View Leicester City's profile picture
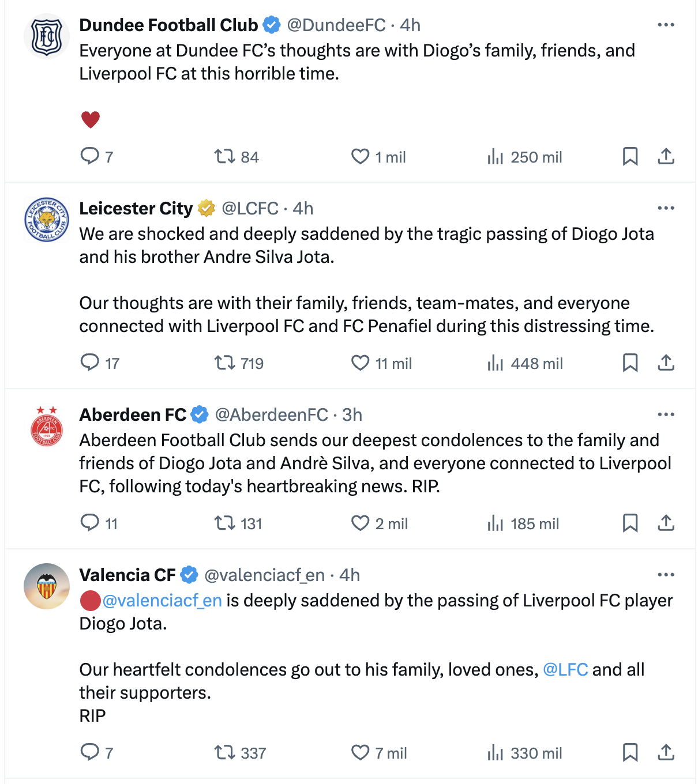Image resolution: width=698 pixels, height=784 pixels. click(x=47, y=220)
